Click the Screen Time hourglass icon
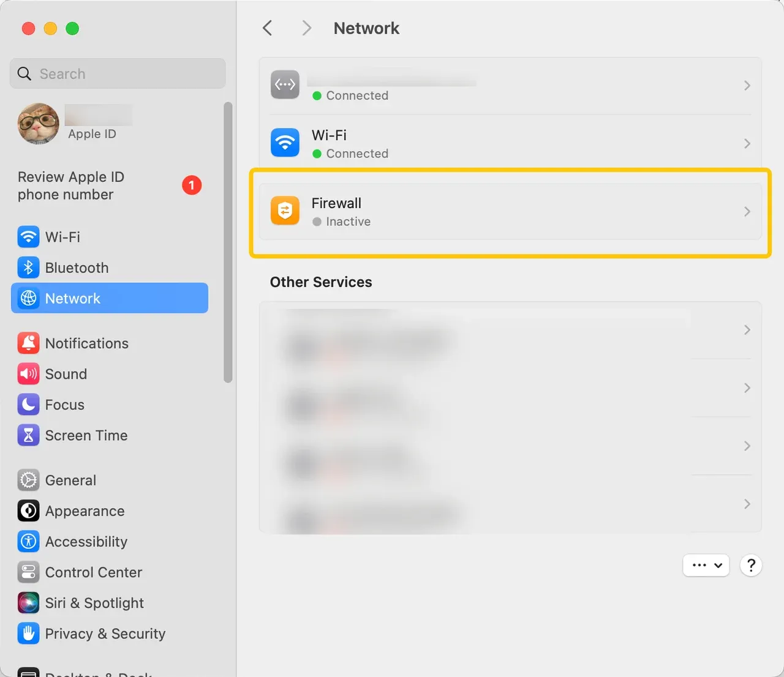 point(28,435)
